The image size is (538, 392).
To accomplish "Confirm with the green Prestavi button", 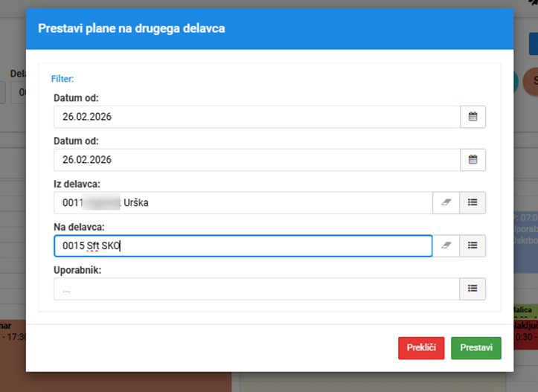I will pyautogui.click(x=475, y=348).
